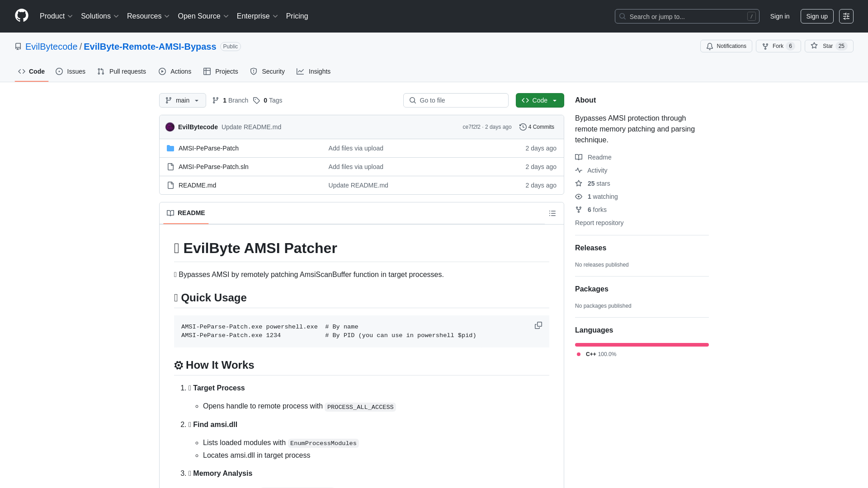Click the EvilByte AMSI Patcher heading
Image resolution: width=868 pixels, height=488 pixels.
(255, 248)
